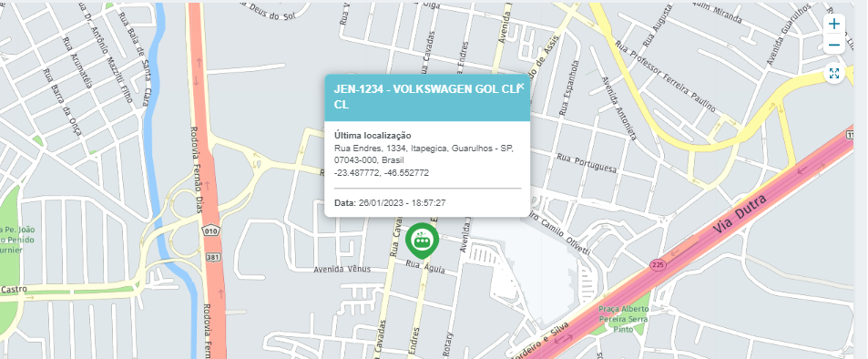Zoom in with the plus button
This screenshot has height=359, width=868.
tap(834, 25)
